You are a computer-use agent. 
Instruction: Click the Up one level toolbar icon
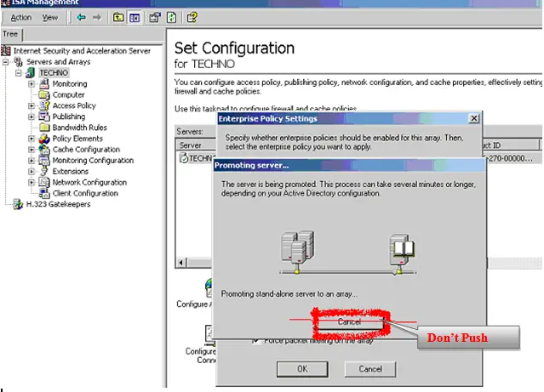click(118, 17)
